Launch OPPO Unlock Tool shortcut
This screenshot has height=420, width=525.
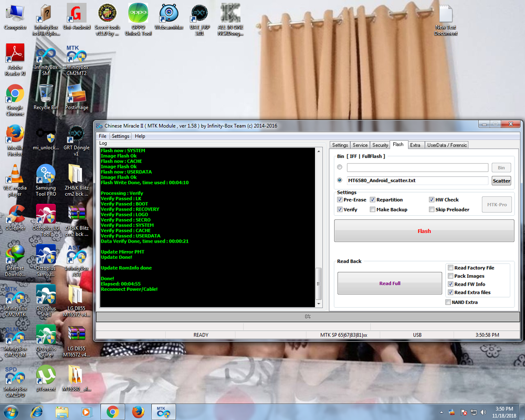coord(138,19)
